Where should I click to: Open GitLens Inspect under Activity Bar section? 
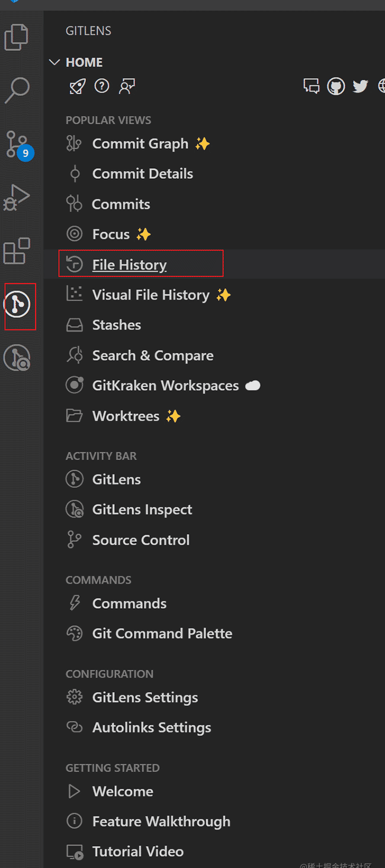pyautogui.click(x=142, y=510)
